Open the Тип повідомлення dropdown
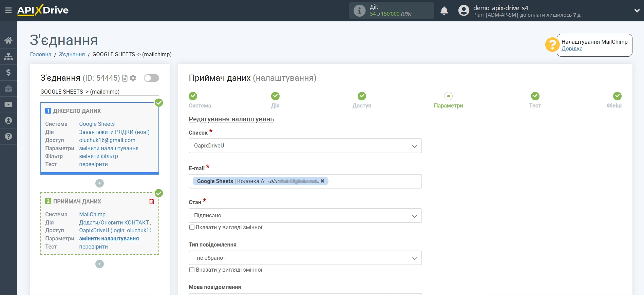 click(305, 258)
